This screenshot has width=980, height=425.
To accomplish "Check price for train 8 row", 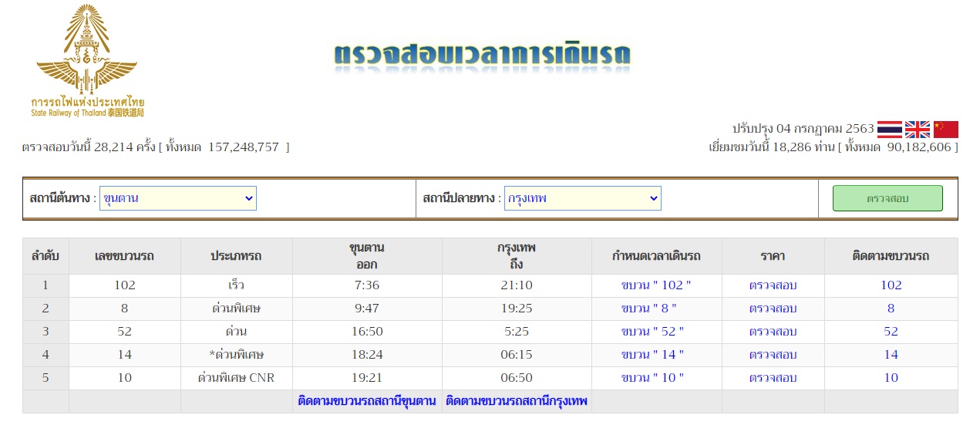I will [x=773, y=309].
